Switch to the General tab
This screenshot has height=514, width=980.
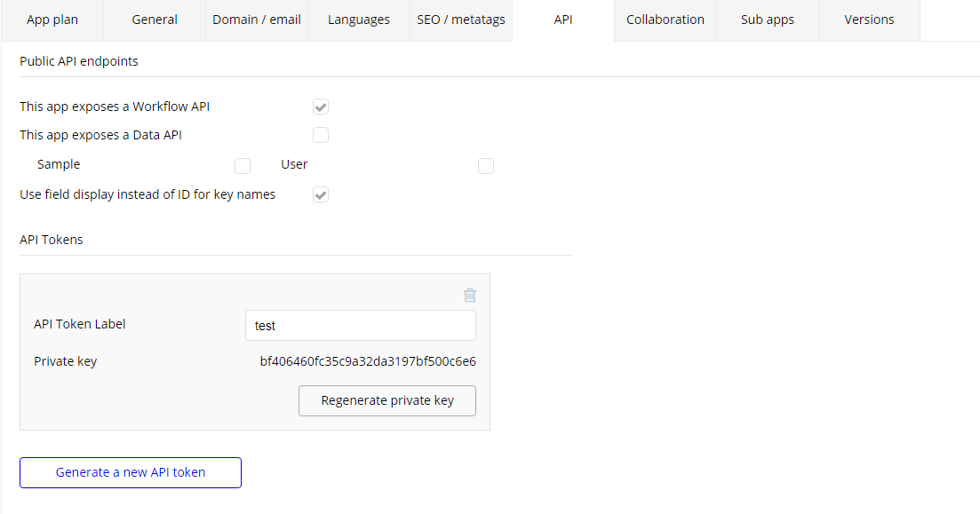click(155, 20)
